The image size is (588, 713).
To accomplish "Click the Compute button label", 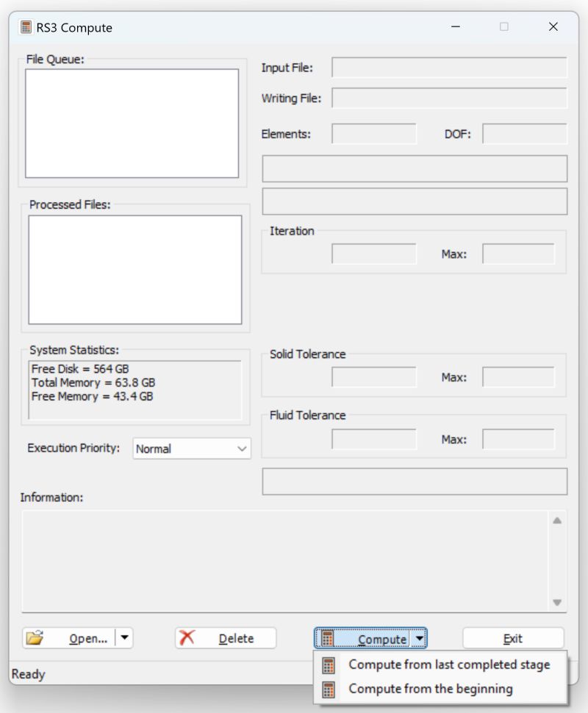I will (x=382, y=639).
